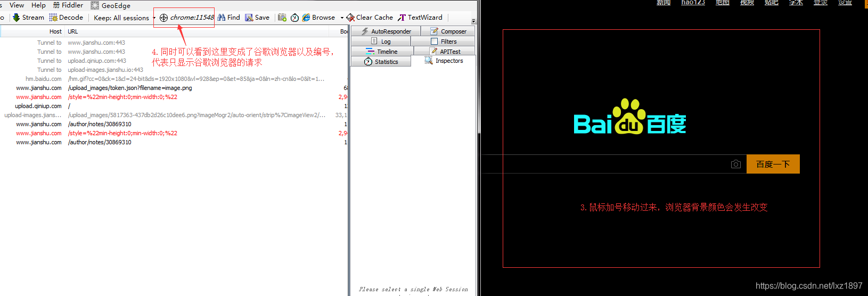Open the 贴吧 link on Baidu
This screenshot has height=296, width=868.
pyautogui.click(x=772, y=3)
